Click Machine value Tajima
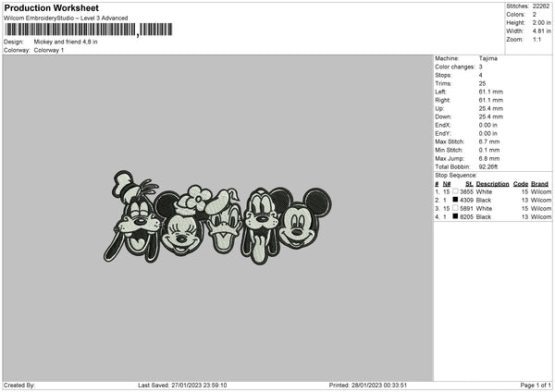The width and height of the screenshot is (555, 392). [488, 58]
